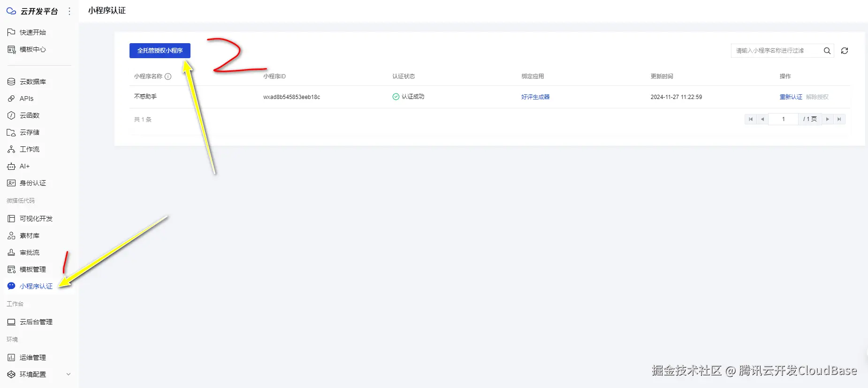This screenshot has height=388, width=868.
Task: Click the page number input box
Action: click(x=783, y=119)
